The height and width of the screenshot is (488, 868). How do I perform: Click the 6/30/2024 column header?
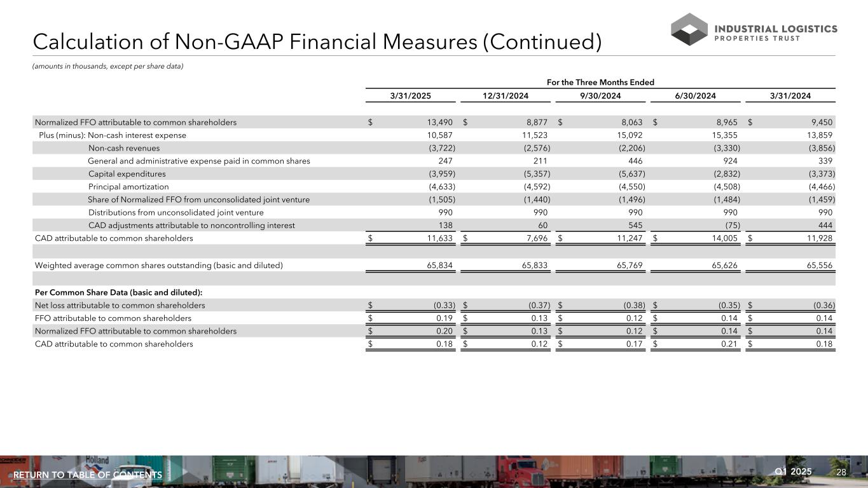[x=696, y=96]
